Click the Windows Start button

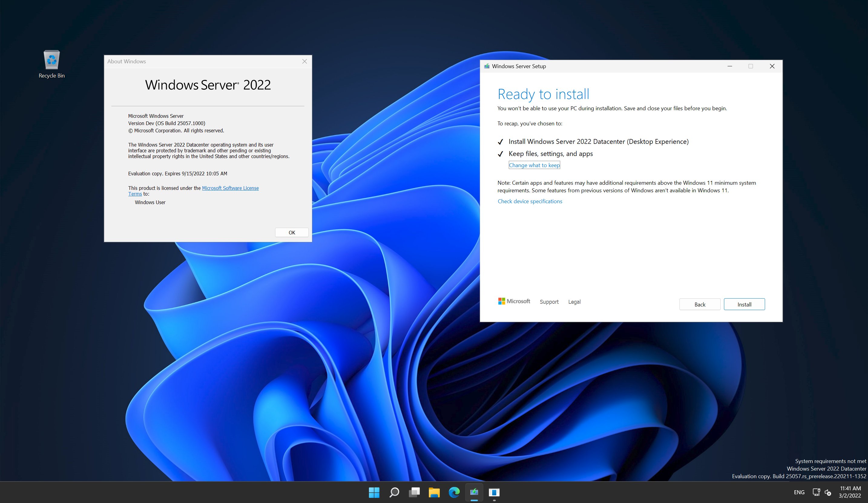click(374, 492)
